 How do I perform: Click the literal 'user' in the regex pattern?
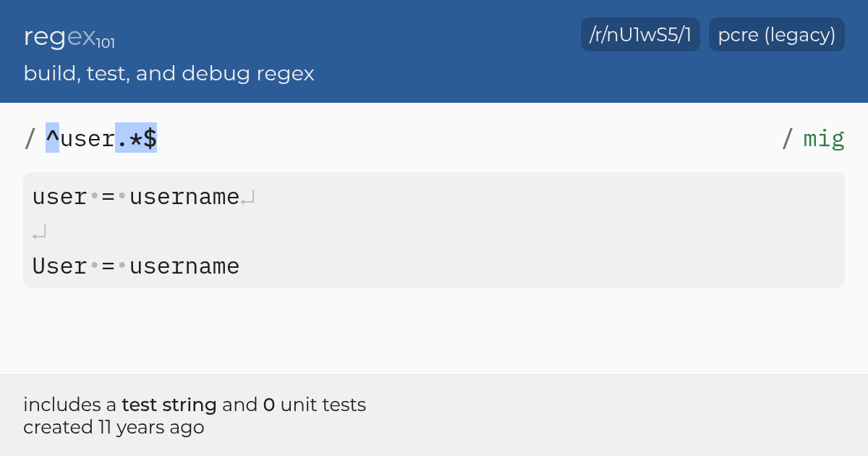coord(87,138)
